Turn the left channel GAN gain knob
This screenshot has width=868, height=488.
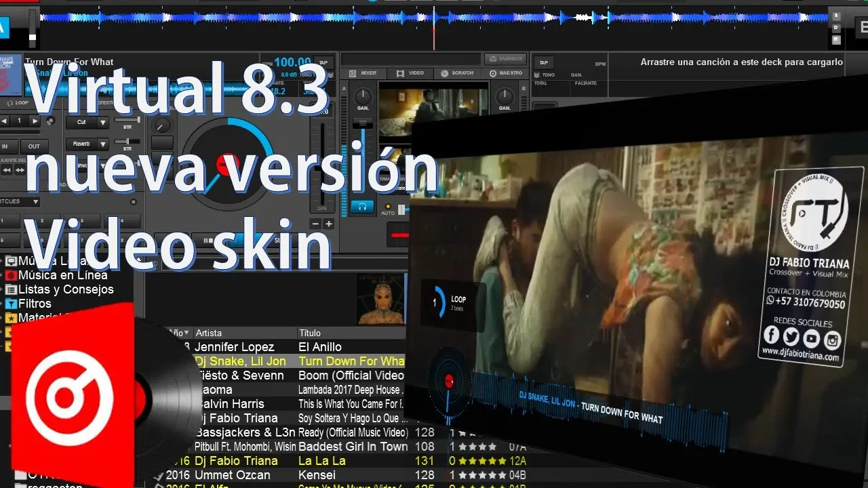(363, 96)
